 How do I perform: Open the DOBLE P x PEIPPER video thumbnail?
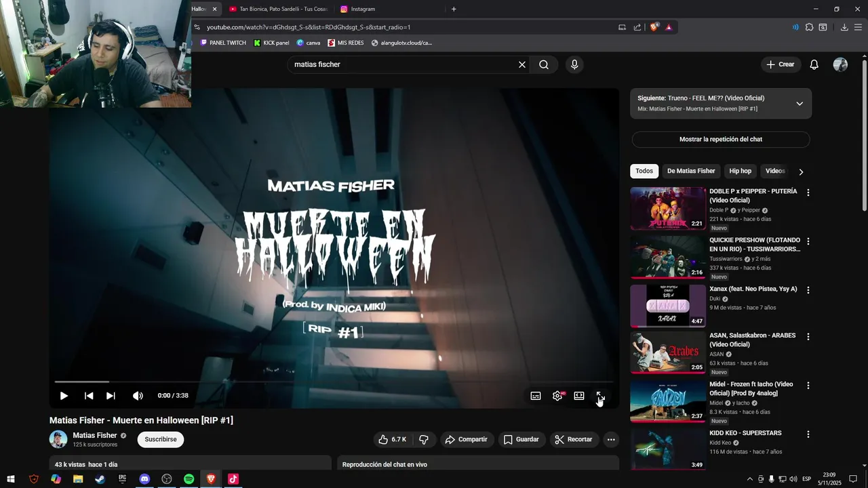[668, 209]
